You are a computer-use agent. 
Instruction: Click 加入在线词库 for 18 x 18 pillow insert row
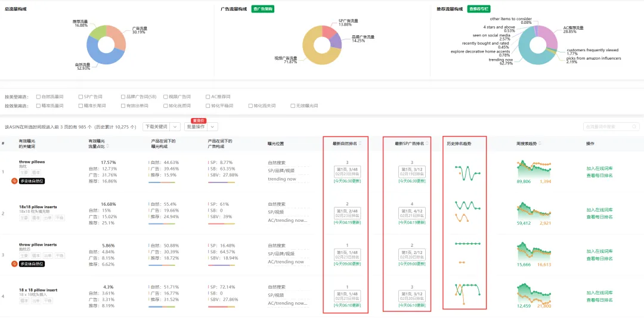[600, 293]
